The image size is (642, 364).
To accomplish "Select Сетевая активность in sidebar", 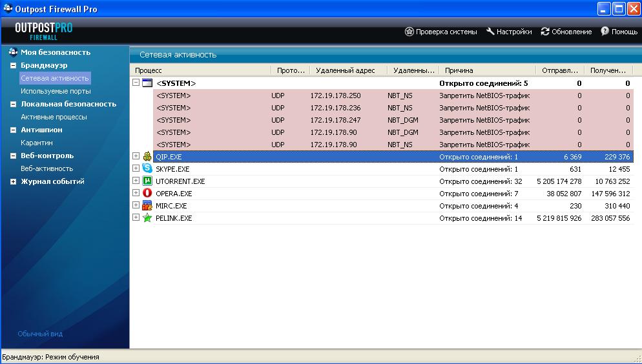I will (55, 78).
